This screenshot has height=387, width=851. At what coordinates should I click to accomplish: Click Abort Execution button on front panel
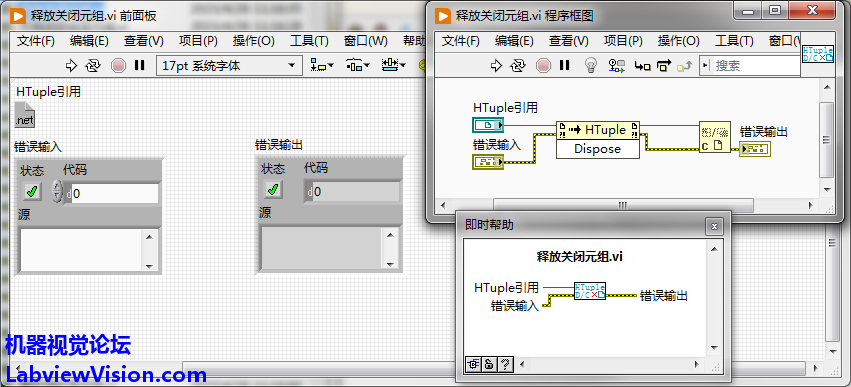(118, 66)
